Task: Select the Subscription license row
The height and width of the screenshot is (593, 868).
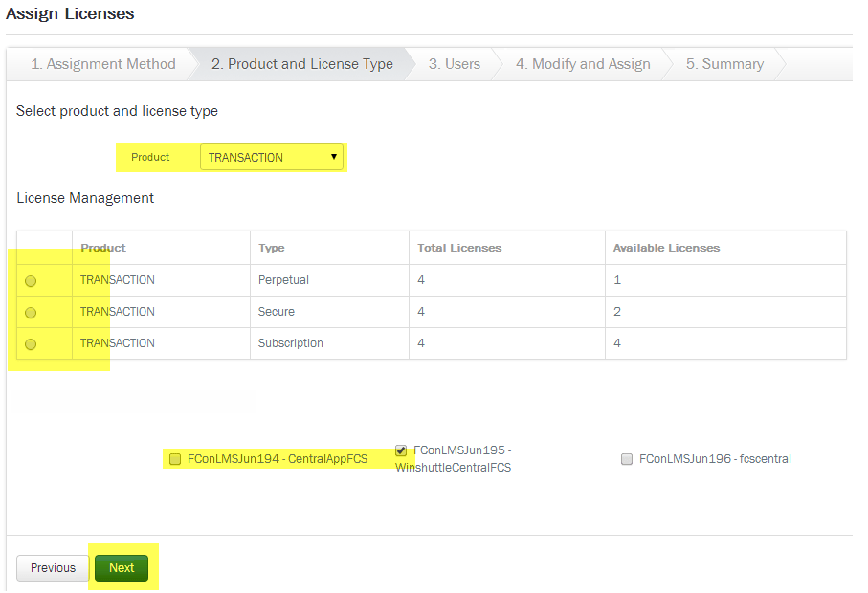Action: (x=30, y=343)
